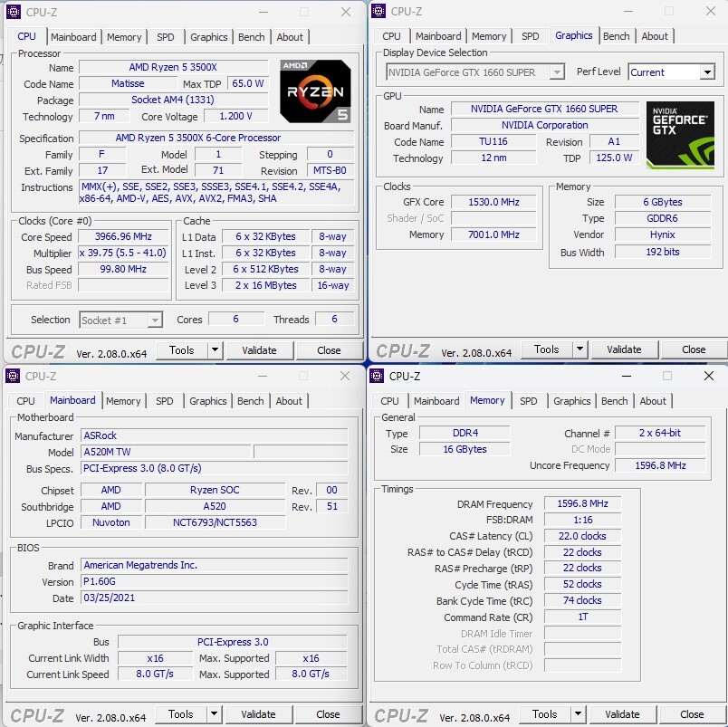This screenshot has width=728, height=727.
Task: Click the Max TDP 65.0 W value
Action: pos(247,83)
